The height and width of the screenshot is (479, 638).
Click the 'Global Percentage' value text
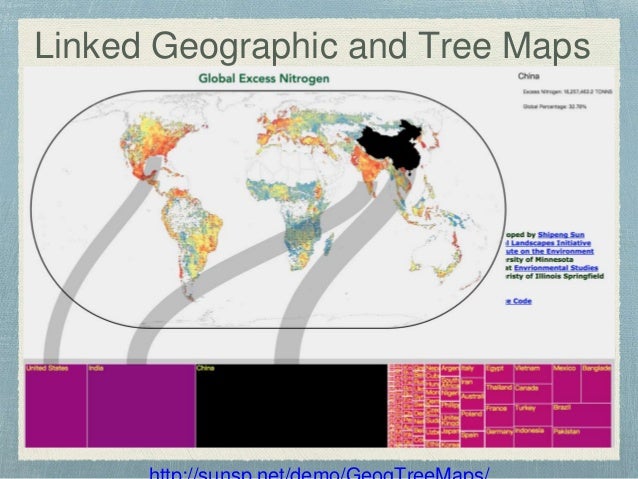click(x=554, y=107)
